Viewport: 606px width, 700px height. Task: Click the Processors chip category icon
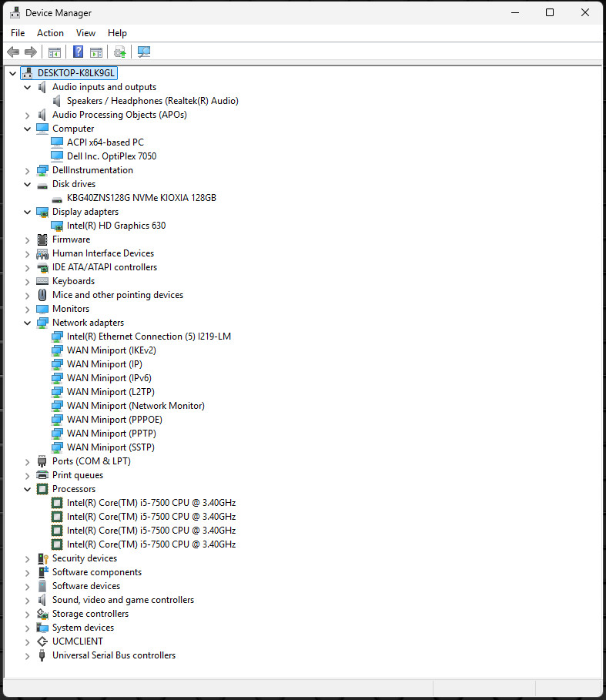[42, 489]
